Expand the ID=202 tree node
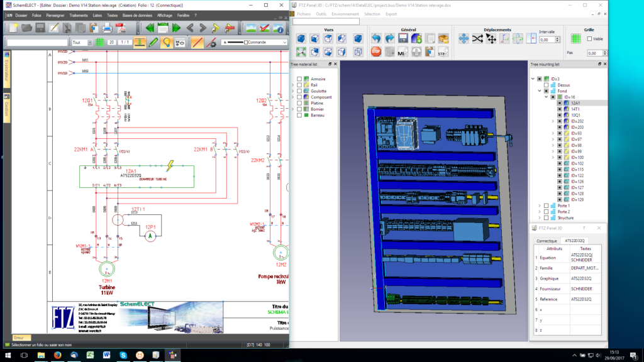 coord(553,121)
